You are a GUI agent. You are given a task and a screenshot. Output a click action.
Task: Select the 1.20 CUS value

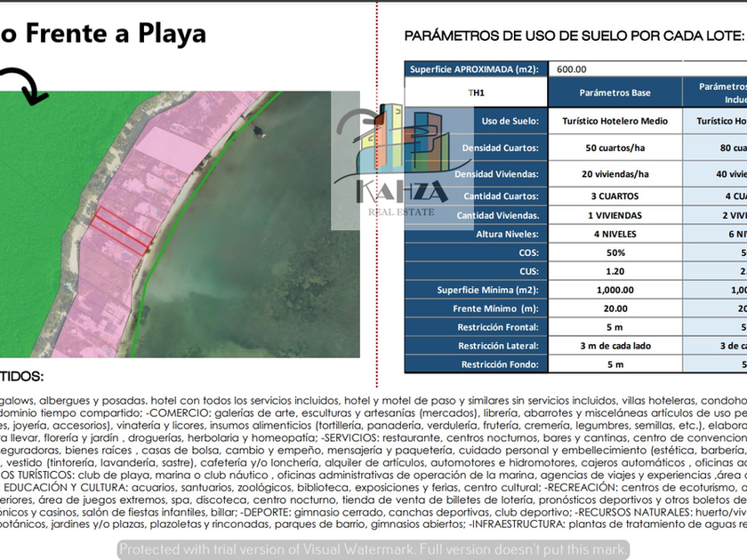pyautogui.click(x=615, y=271)
